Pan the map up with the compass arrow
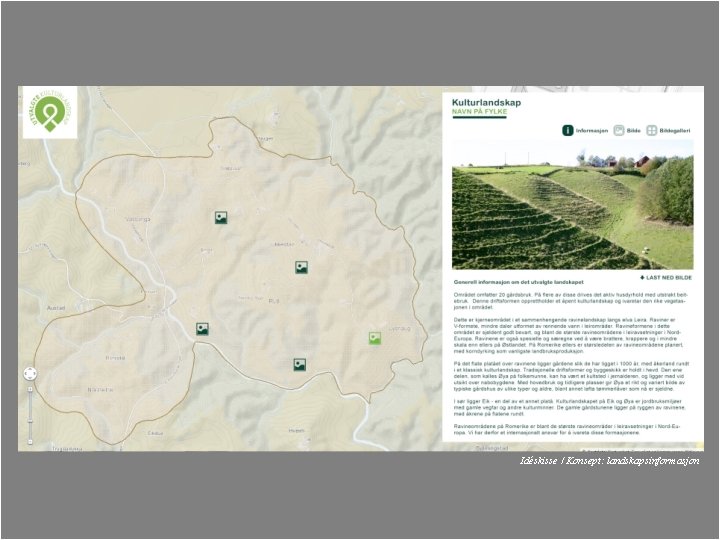This screenshot has width=720, height=540. [30, 369]
